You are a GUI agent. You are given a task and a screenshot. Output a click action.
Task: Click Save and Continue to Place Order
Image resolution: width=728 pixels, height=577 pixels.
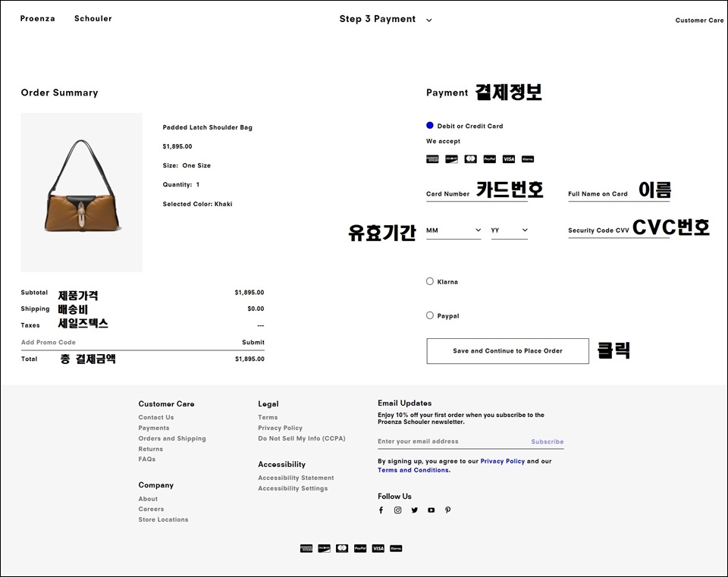pos(508,351)
